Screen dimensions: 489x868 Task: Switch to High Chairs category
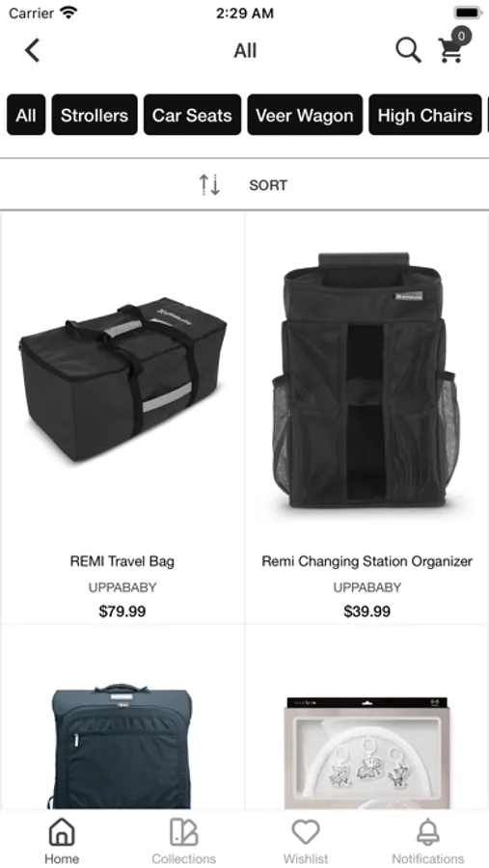pyautogui.click(x=425, y=115)
